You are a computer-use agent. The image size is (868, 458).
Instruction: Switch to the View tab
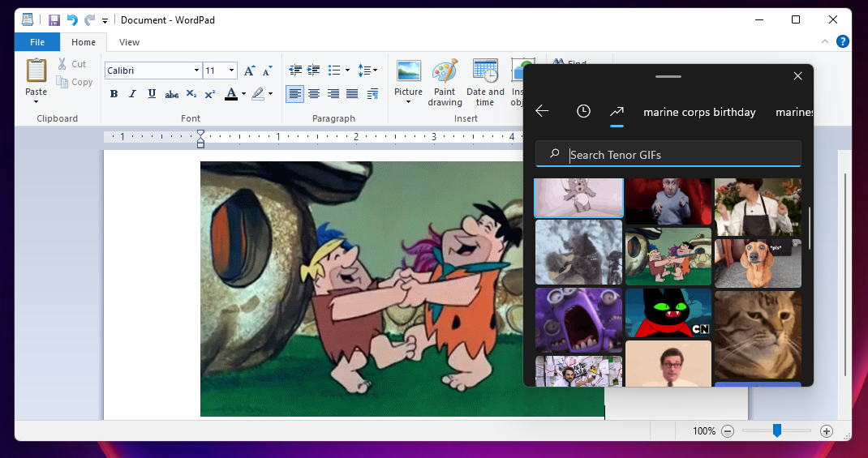(x=129, y=42)
